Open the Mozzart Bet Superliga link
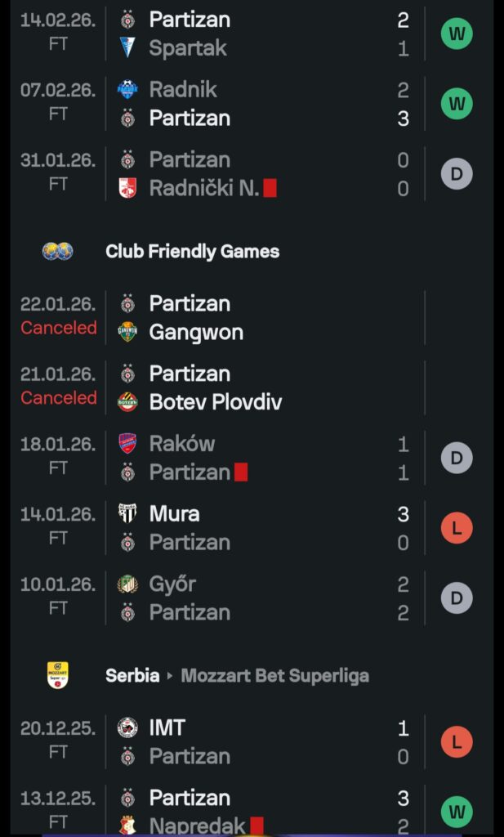Screen dimensions: 504x837 pyautogui.click(x=274, y=676)
